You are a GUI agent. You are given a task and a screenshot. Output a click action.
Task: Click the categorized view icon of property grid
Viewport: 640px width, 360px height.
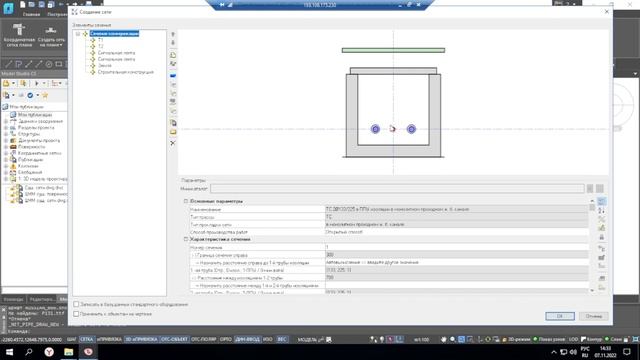point(602,201)
